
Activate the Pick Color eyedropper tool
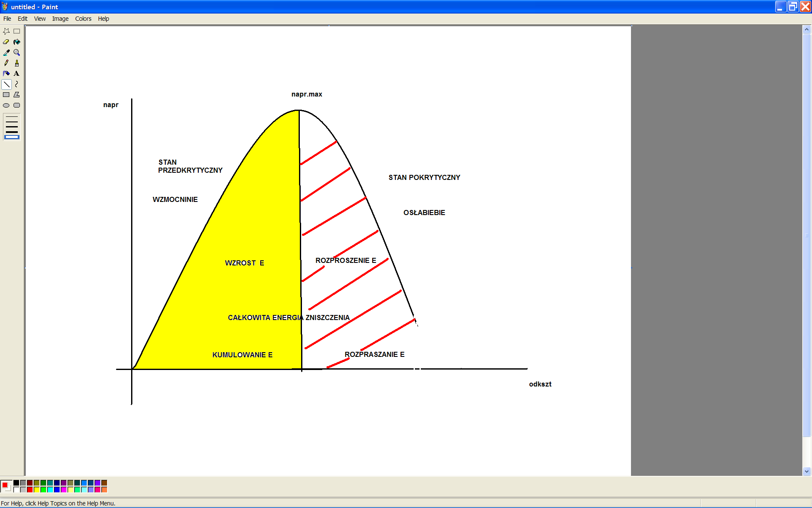pos(6,52)
